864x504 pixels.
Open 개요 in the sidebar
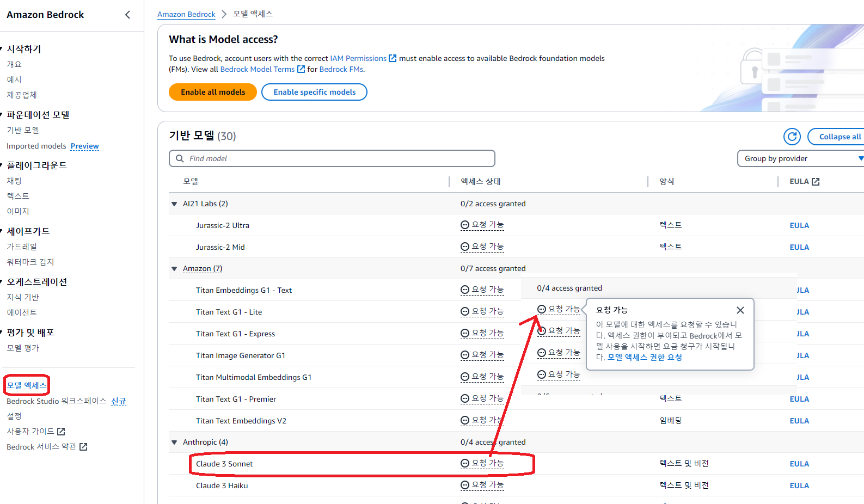point(14,64)
